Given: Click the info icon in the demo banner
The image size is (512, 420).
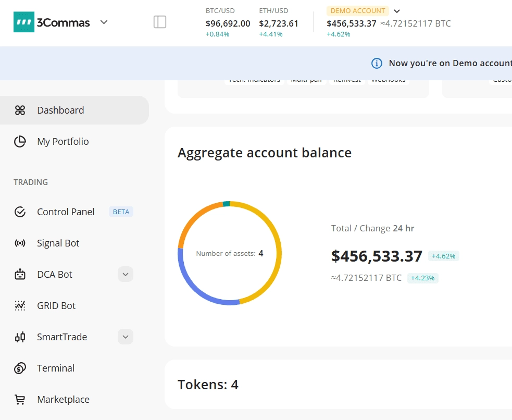Looking at the screenshot, I should pos(377,63).
